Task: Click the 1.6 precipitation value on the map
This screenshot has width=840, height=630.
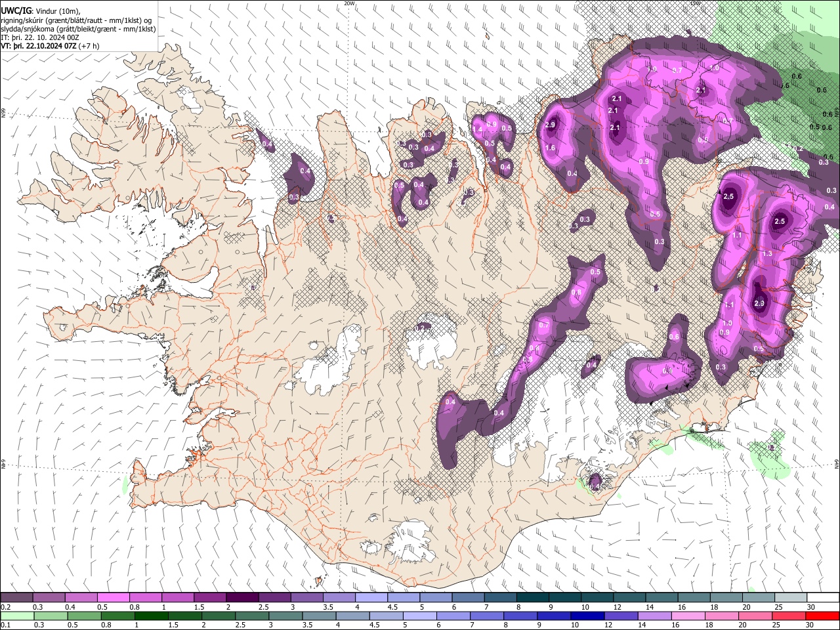Action: tap(550, 148)
